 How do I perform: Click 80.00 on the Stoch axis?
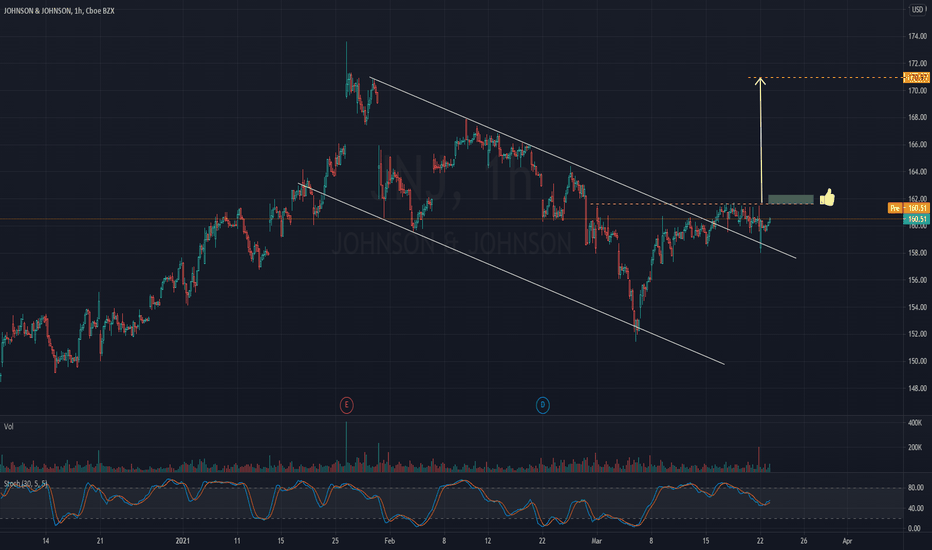[915, 488]
